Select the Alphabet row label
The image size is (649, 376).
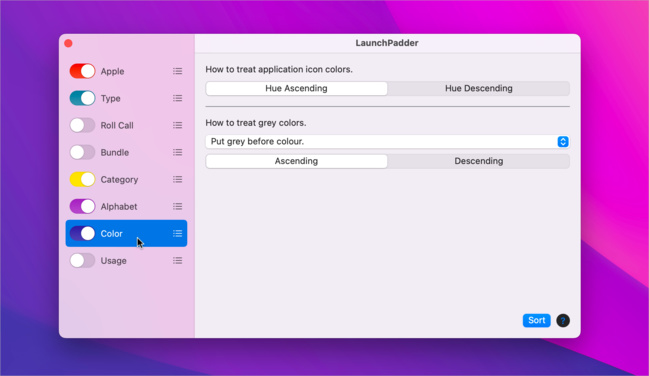119,206
